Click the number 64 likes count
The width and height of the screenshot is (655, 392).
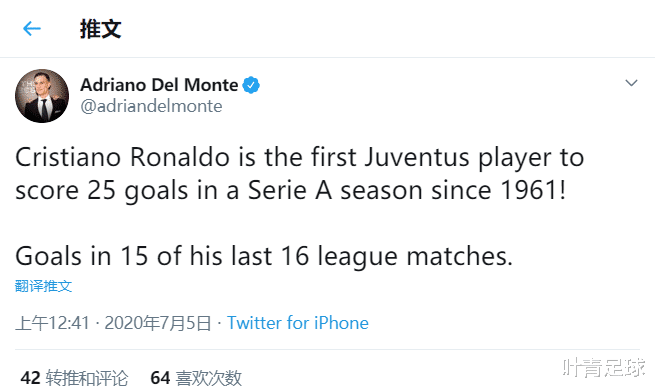point(160,378)
